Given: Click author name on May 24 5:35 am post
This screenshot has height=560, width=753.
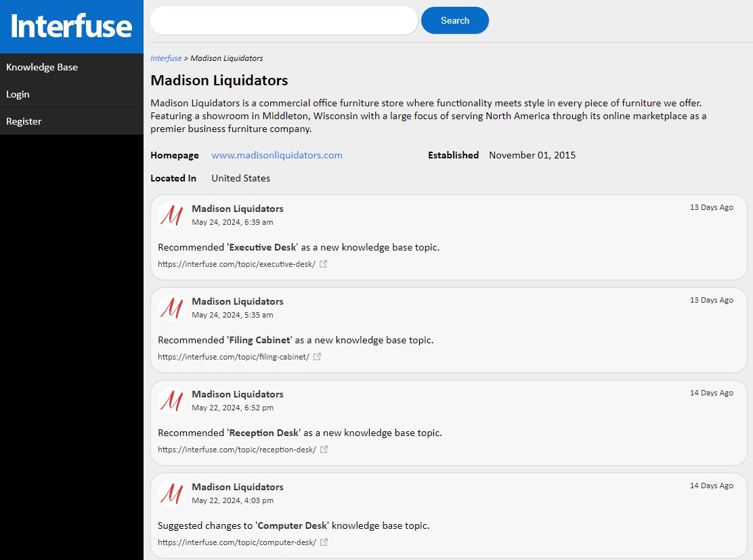Looking at the screenshot, I should pos(238,301).
